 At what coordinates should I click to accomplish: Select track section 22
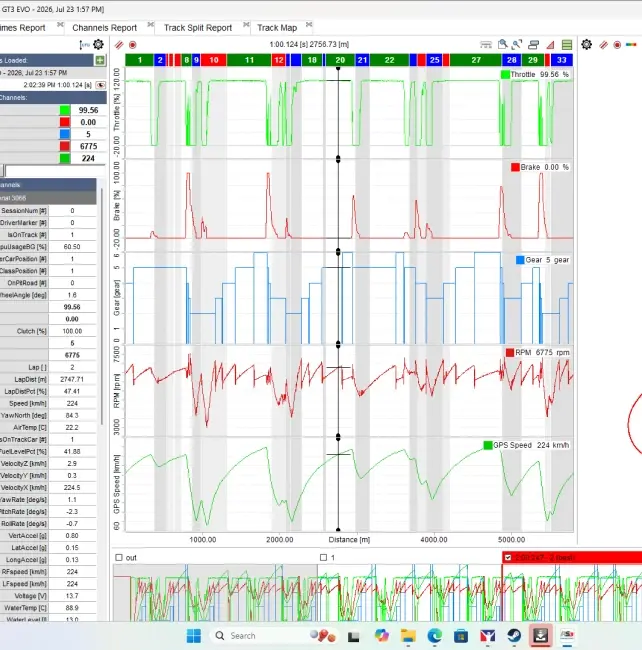tap(389, 60)
